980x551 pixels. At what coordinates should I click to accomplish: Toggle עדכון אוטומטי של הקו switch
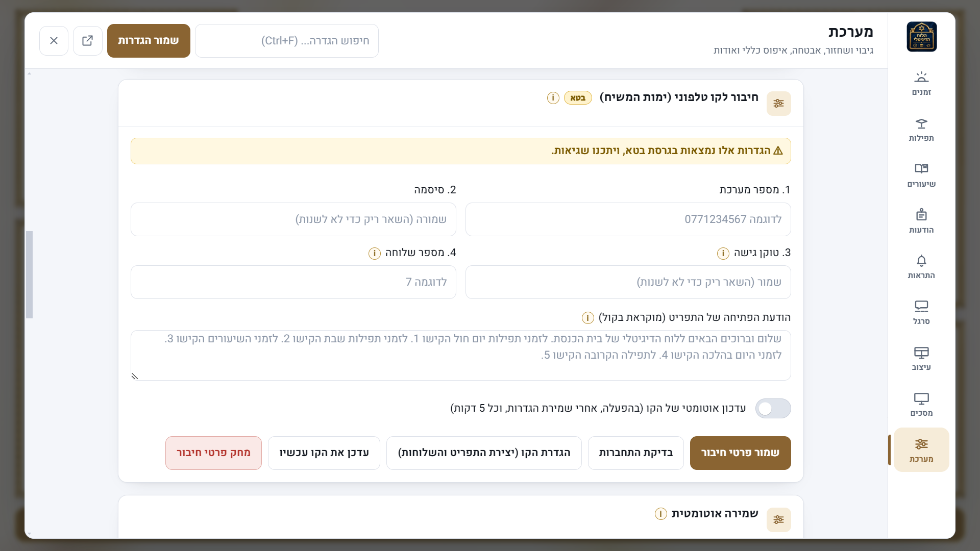point(773,409)
